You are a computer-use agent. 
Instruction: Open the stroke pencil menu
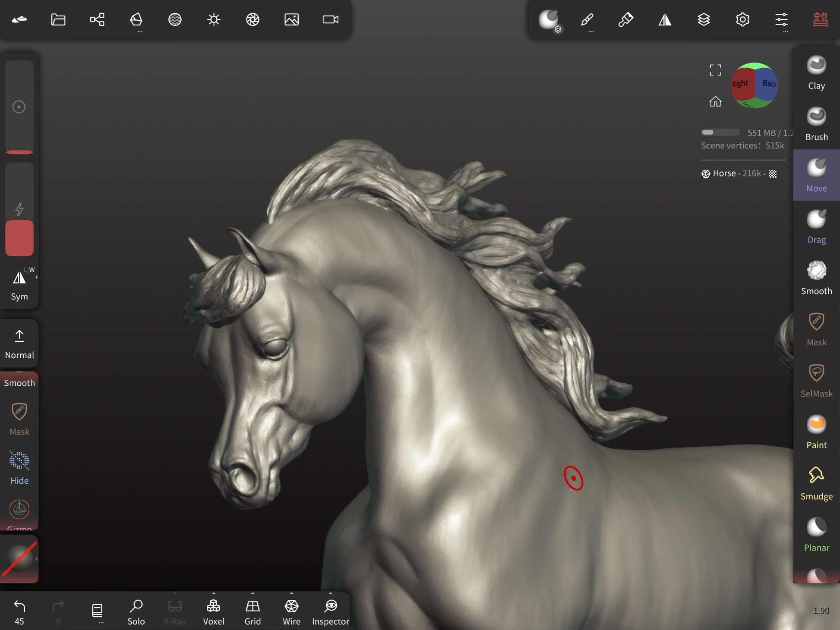[587, 19]
